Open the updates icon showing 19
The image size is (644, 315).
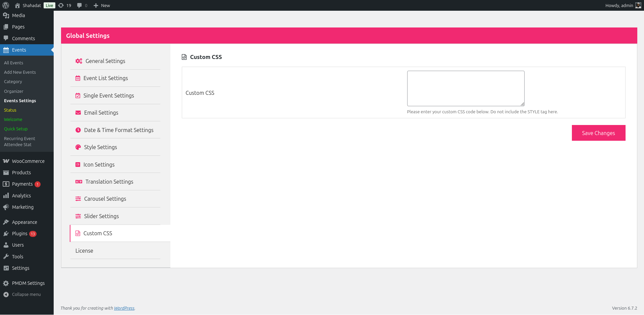pyautogui.click(x=61, y=5)
